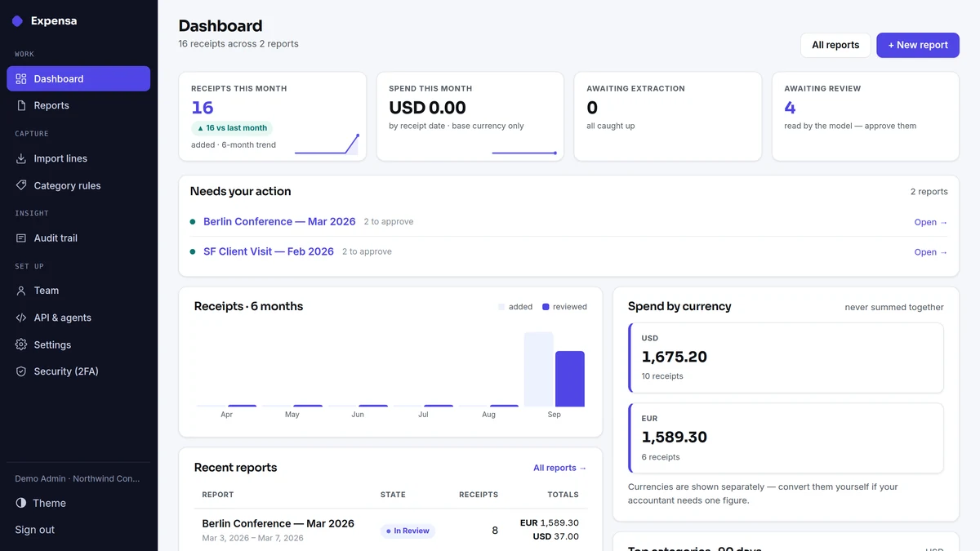The width and height of the screenshot is (980, 551).
Task: Click the Expensa logo icon
Action: pyautogui.click(x=17, y=21)
